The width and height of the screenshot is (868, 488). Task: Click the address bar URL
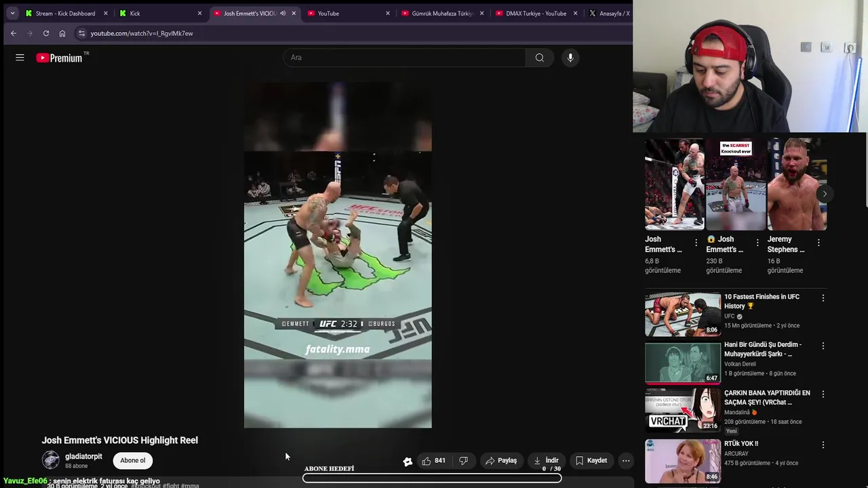(x=142, y=33)
